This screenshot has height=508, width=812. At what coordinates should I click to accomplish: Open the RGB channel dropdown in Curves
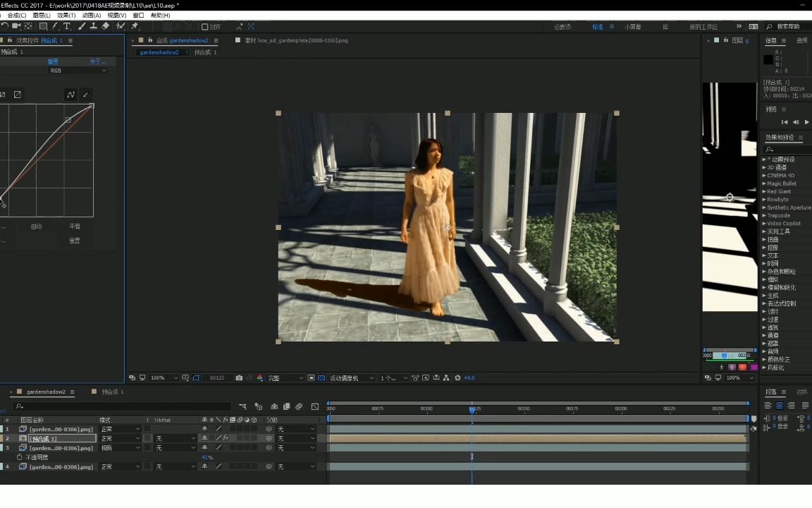[x=78, y=71]
